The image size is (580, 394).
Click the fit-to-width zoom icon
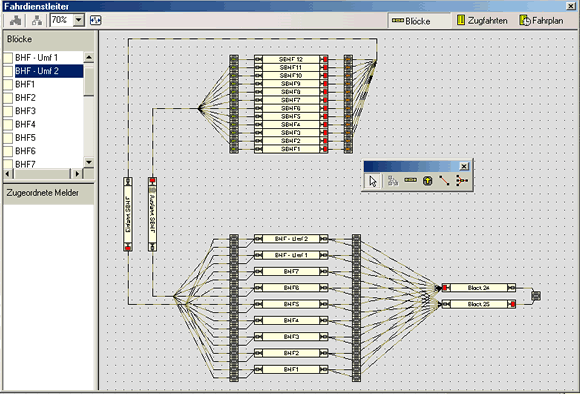(x=95, y=20)
